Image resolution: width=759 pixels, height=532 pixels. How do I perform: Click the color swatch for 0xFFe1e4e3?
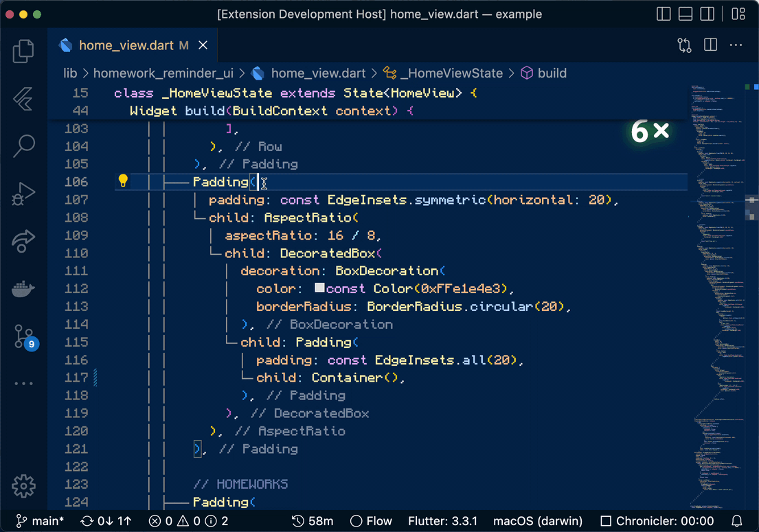[319, 288]
